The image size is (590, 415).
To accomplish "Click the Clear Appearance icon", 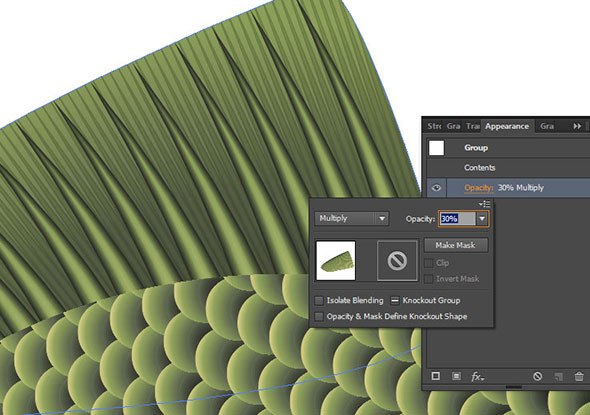I will (537, 376).
